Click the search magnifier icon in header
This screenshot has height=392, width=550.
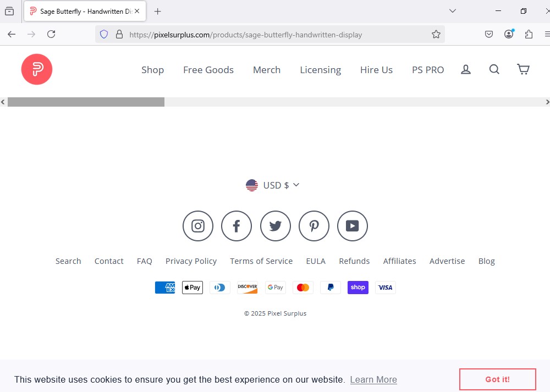494,69
